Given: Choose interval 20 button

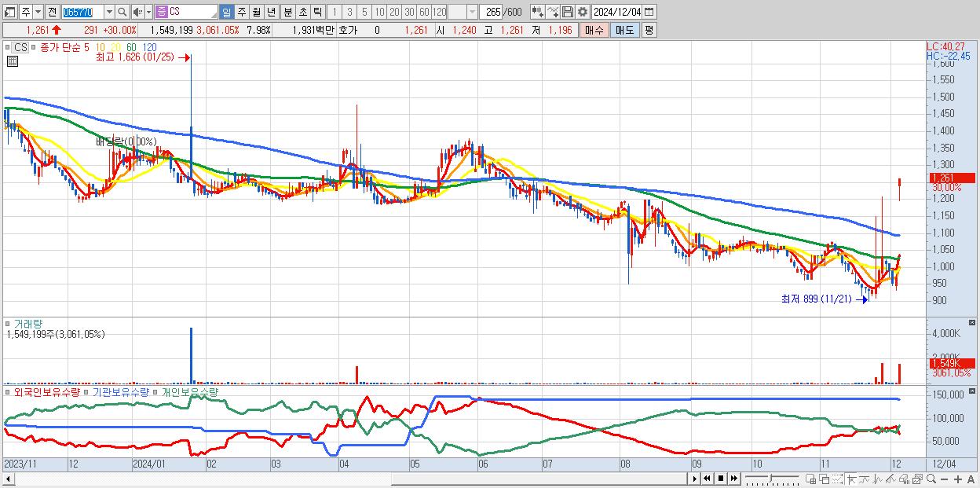Looking at the screenshot, I should (x=394, y=12).
